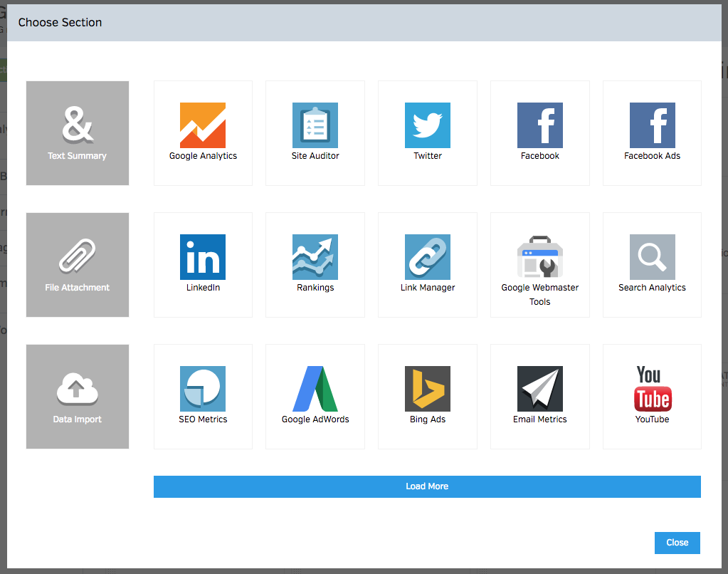
Task: Pick the YouTube section icon
Action: (x=652, y=389)
